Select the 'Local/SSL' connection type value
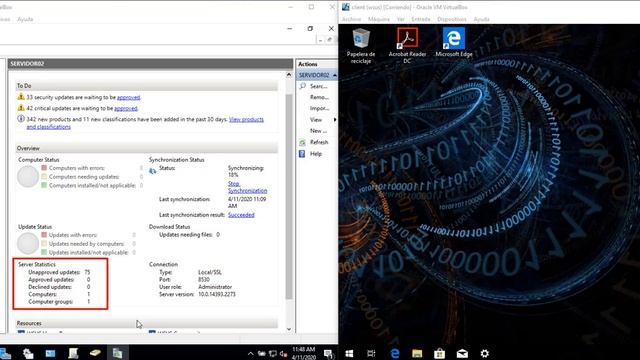Viewport: 640px width, 360px height. tap(210, 272)
